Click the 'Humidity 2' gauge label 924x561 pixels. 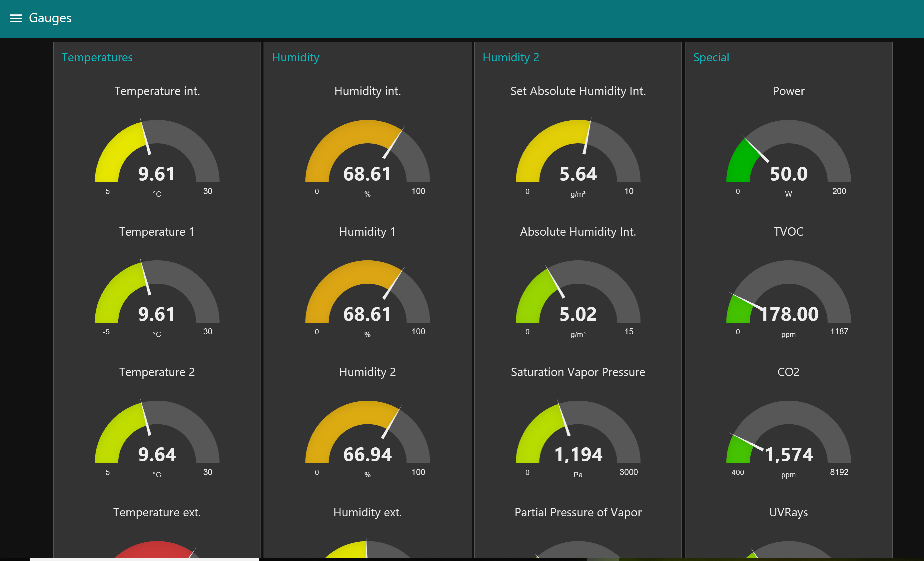coord(368,372)
